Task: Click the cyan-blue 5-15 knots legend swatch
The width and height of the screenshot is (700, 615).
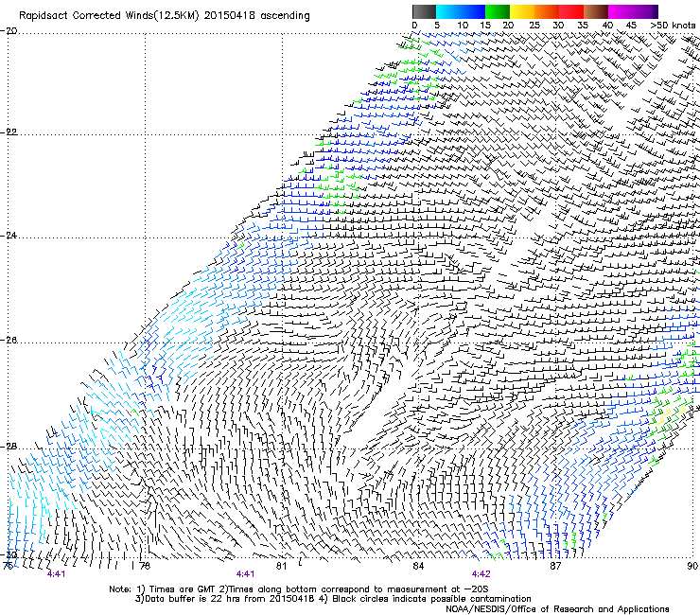Action: click(x=461, y=11)
